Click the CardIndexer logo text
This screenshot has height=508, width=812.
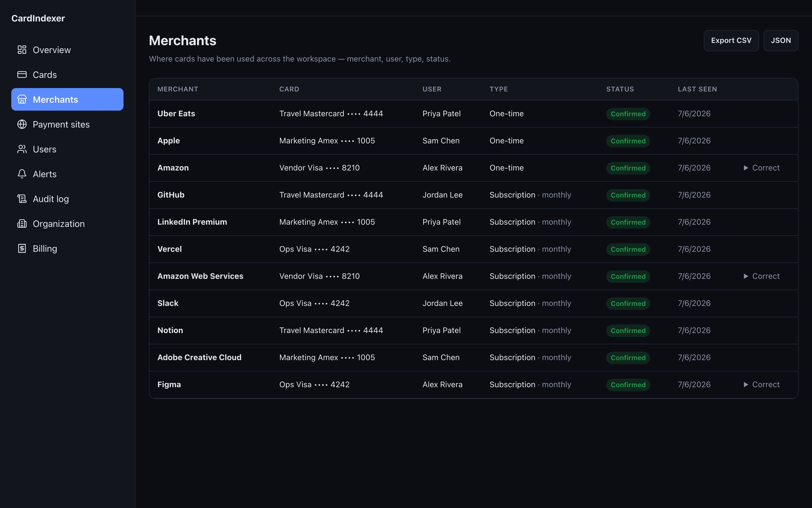tap(38, 18)
